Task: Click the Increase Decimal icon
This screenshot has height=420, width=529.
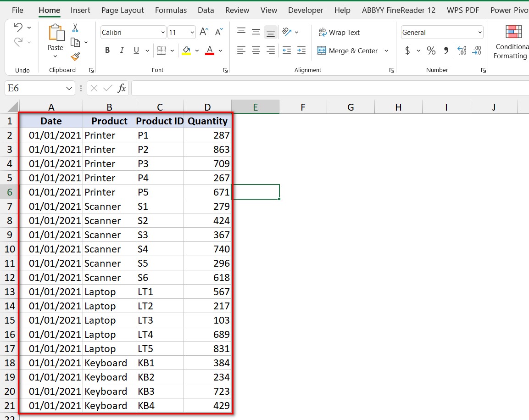Action: [x=462, y=50]
